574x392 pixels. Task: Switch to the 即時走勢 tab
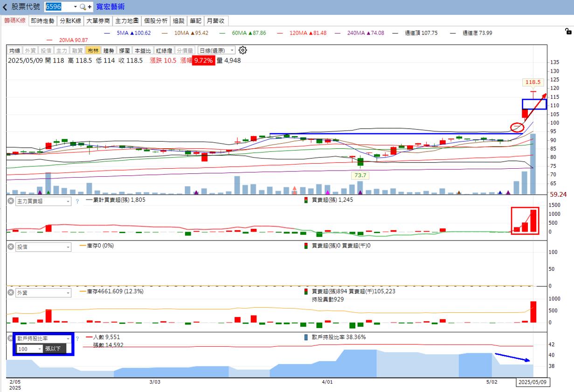tap(43, 21)
